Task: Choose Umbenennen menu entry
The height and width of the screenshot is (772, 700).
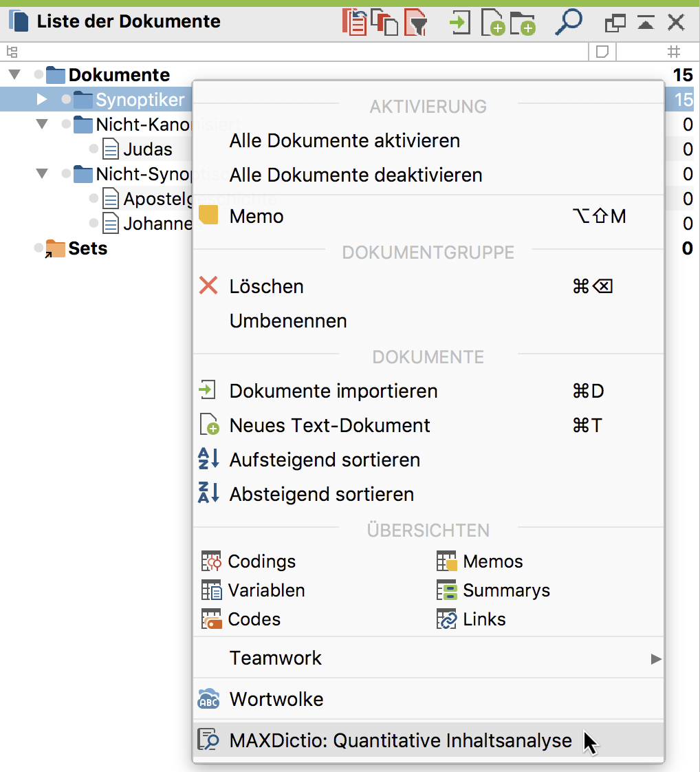Action: coord(428,321)
